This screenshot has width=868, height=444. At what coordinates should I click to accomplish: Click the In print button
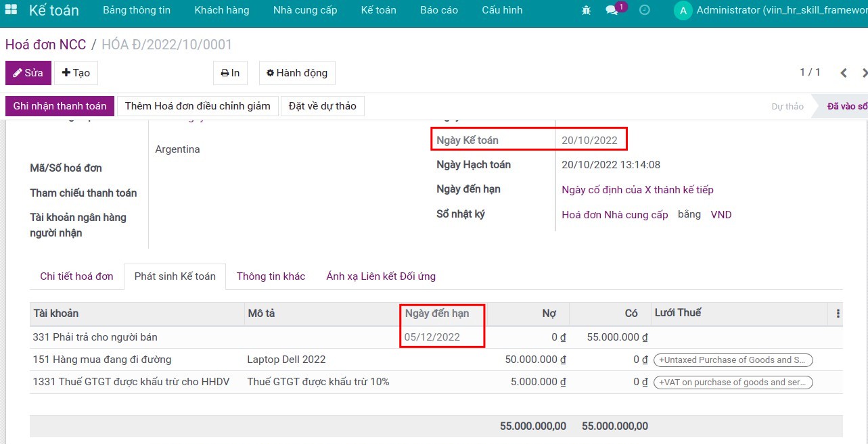(230, 73)
